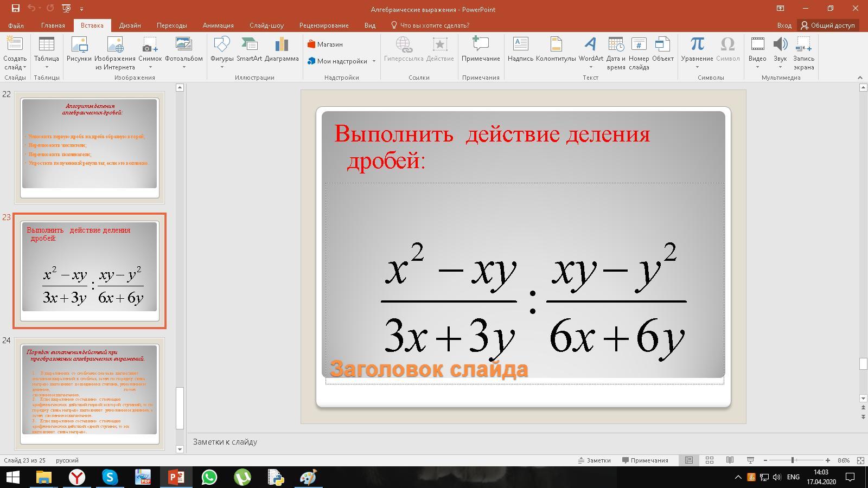The image size is (868, 488).
Task: Open the Магазин add-ins store
Action: click(x=325, y=44)
